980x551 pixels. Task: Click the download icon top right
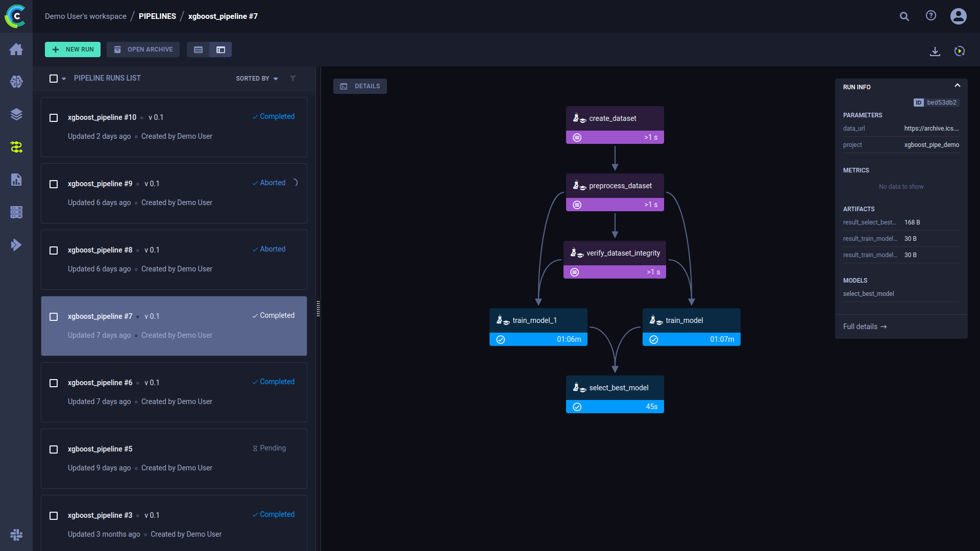click(935, 51)
